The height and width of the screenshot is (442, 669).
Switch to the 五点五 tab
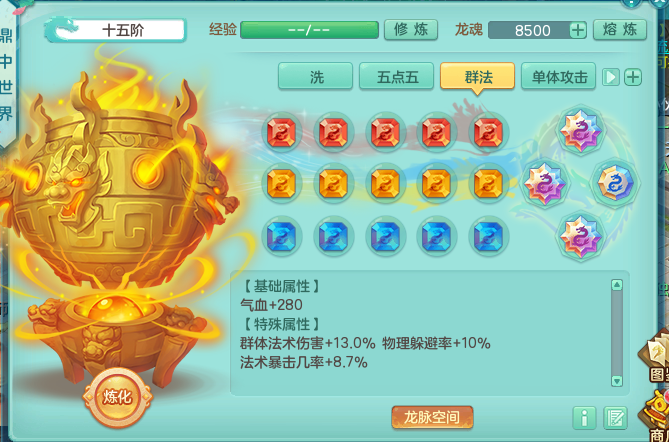[x=397, y=76]
